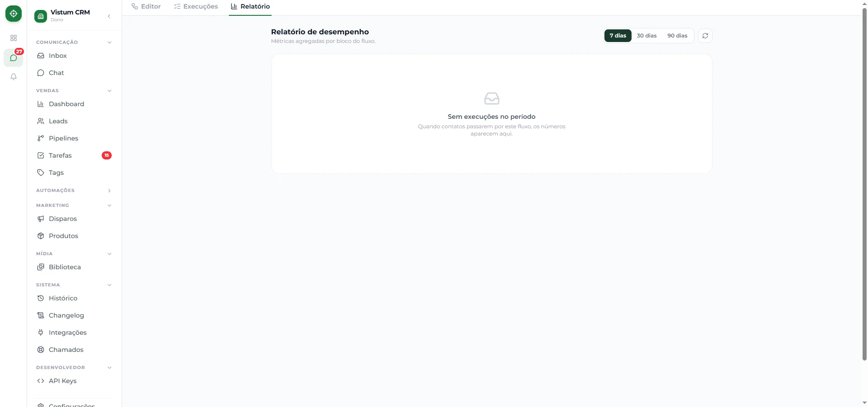Click the Histórico clock icon

pos(41,298)
